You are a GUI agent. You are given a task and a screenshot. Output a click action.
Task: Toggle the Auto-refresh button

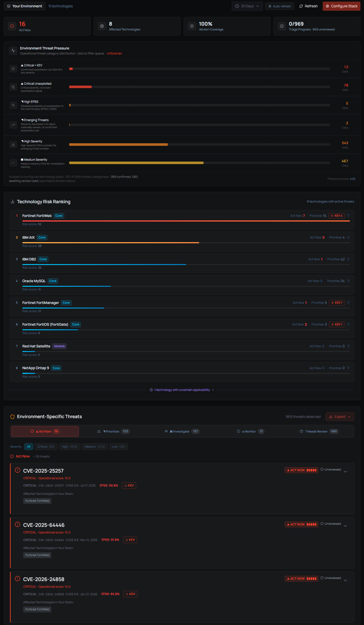coord(280,6)
